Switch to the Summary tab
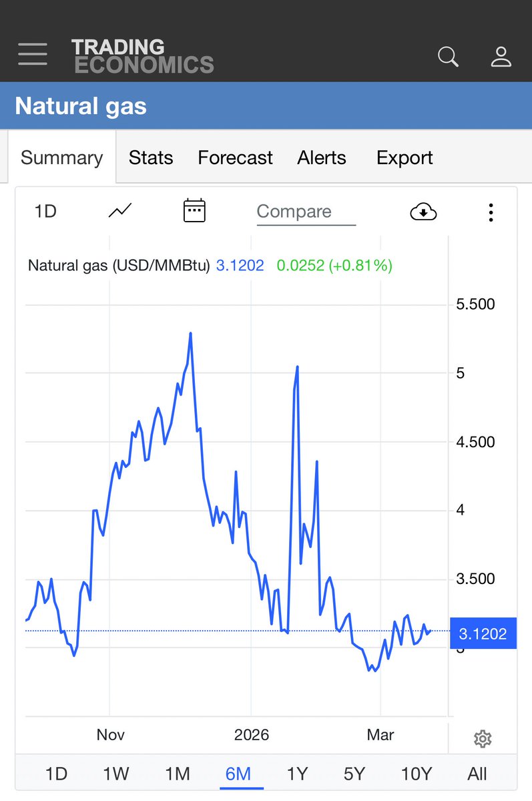Viewport: 532px width, 801px height. coord(62,158)
